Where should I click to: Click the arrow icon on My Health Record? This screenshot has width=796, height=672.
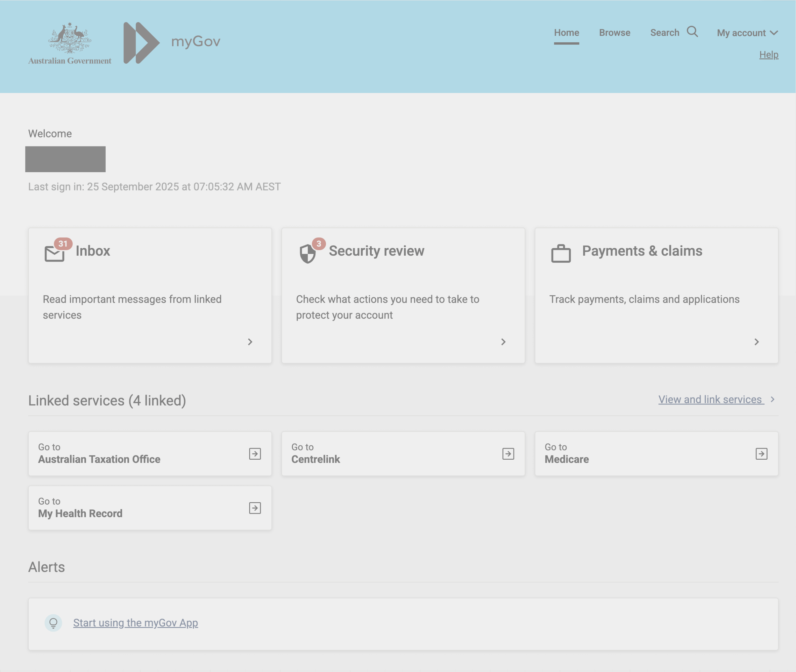(255, 508)
